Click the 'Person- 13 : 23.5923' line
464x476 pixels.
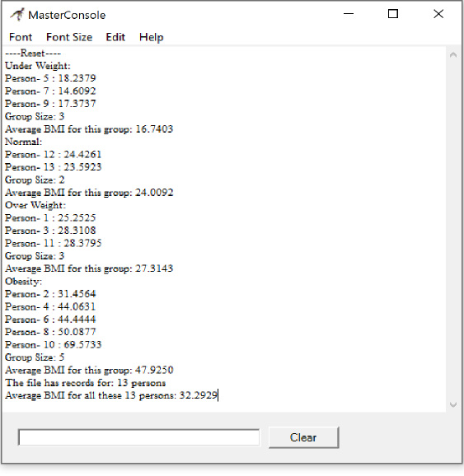click(x=54, y=167)
